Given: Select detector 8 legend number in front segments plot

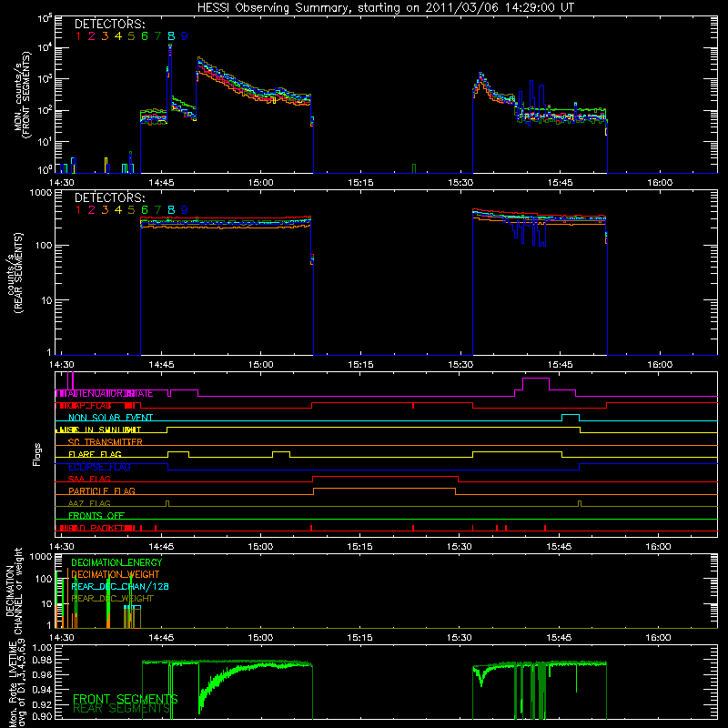Looking at the screenshot, I should [171, 36].
